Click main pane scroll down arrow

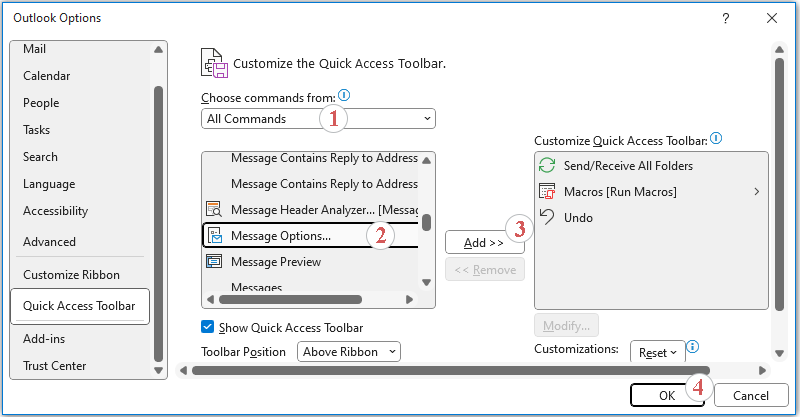tap(779, 353)
